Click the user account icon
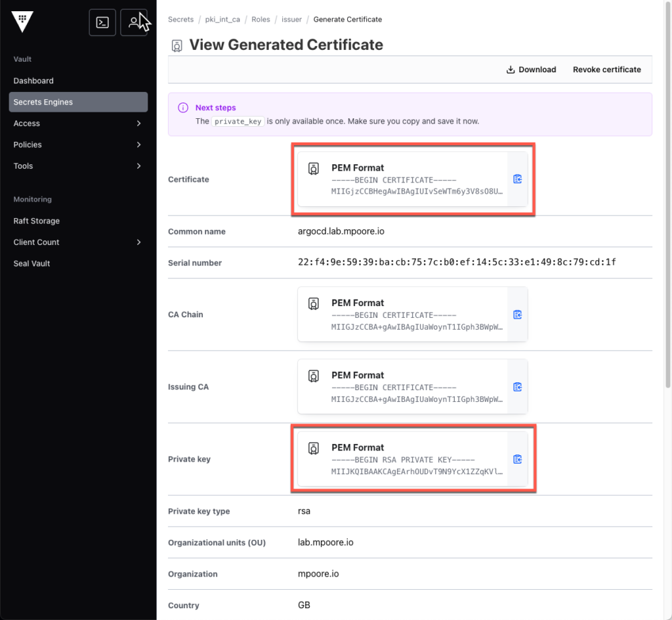 point(133,22)
